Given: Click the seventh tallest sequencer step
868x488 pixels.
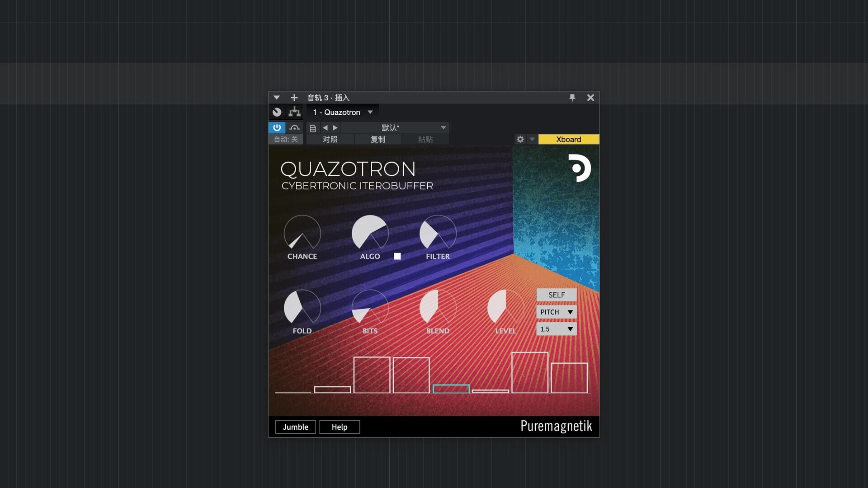Looking at the screenshot, I should (x=530, y=372).
